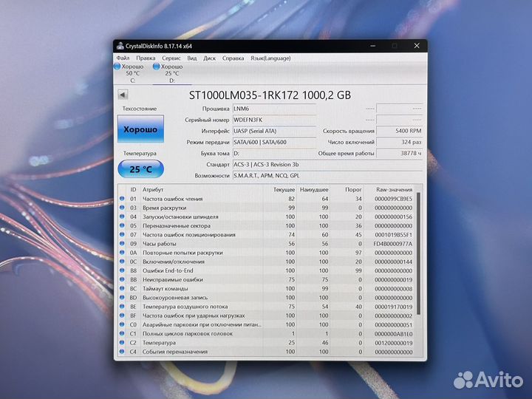Click raw value 001200000019 in Температура row
The width and height of the screenshot is (532, 399).
pyautogui.click(x=394, y=343)
